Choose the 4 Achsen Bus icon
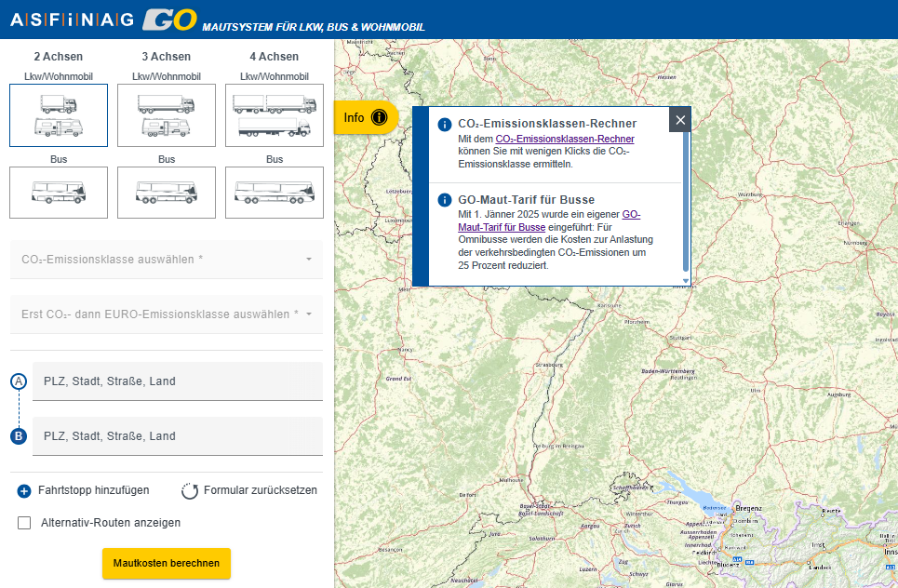The image size is (898, 588). [275, 193]
